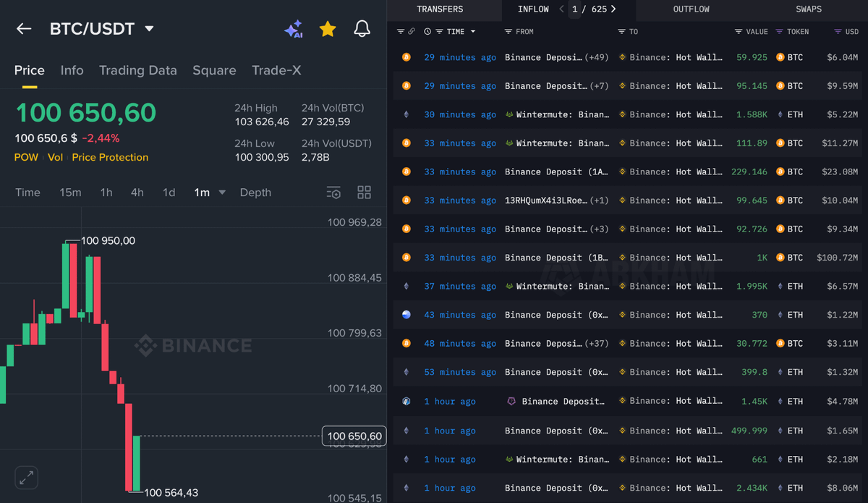Click the BTC token icon in the $100.72M row
Image resolution: width=868 pixels, height=503 pixels.
point(780,258)
